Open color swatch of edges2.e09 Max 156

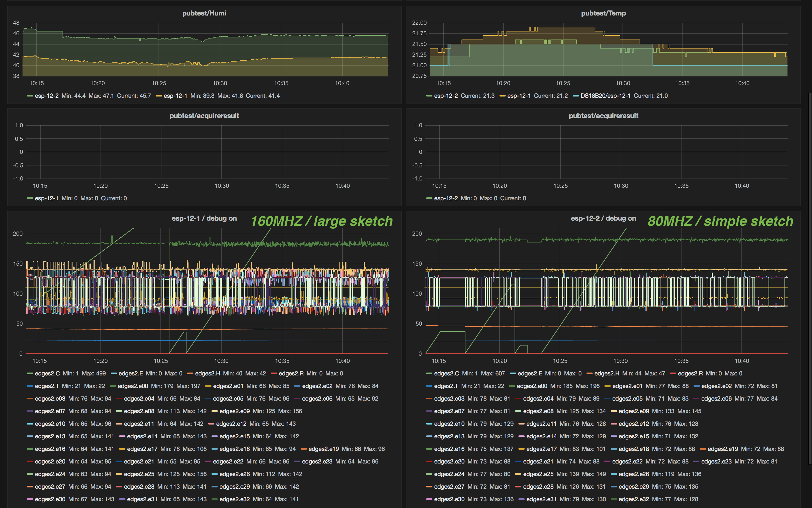point(214,411)
